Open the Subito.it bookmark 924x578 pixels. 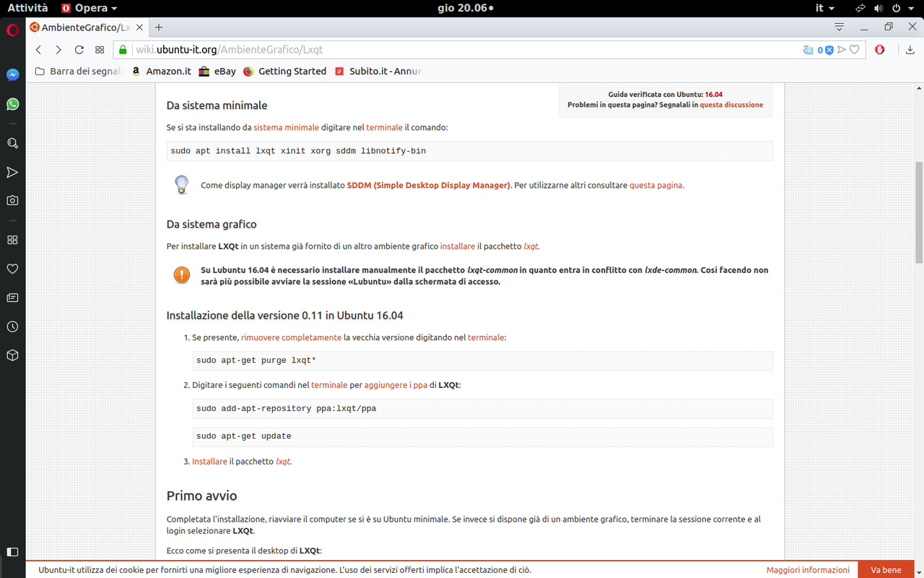(x=378, y=71)
